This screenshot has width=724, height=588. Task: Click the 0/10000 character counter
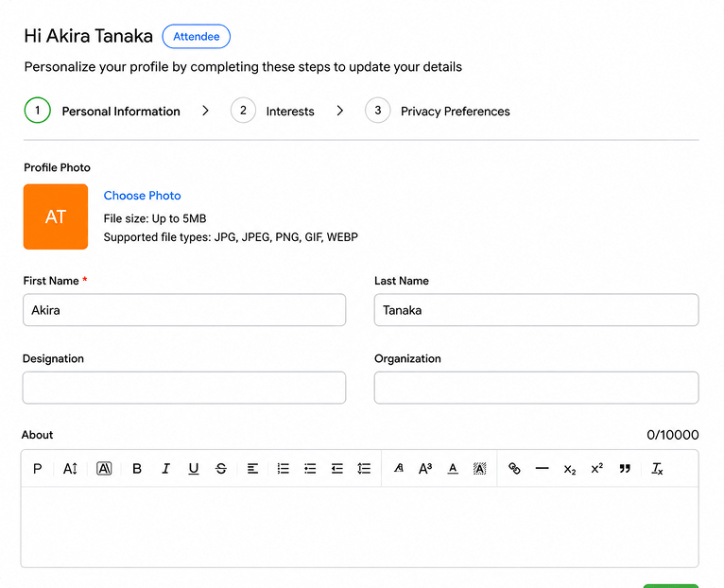click(x=673, y=435)
